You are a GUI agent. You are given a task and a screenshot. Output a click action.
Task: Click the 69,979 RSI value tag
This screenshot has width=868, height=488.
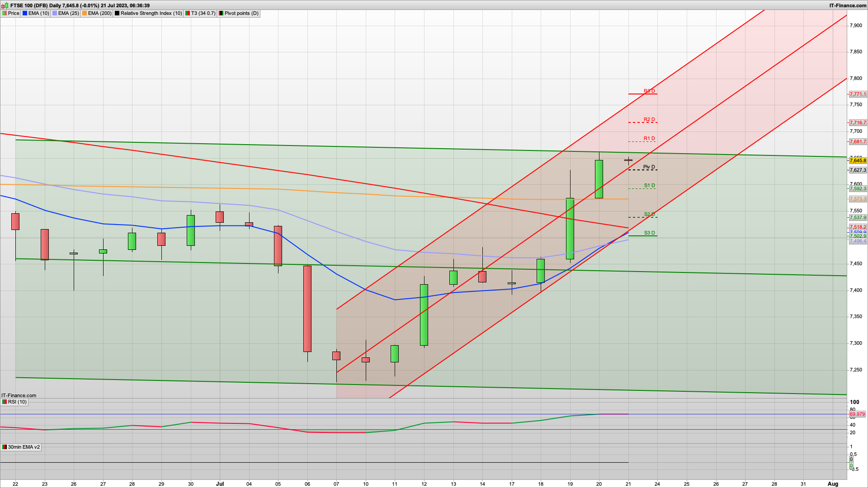857,414
